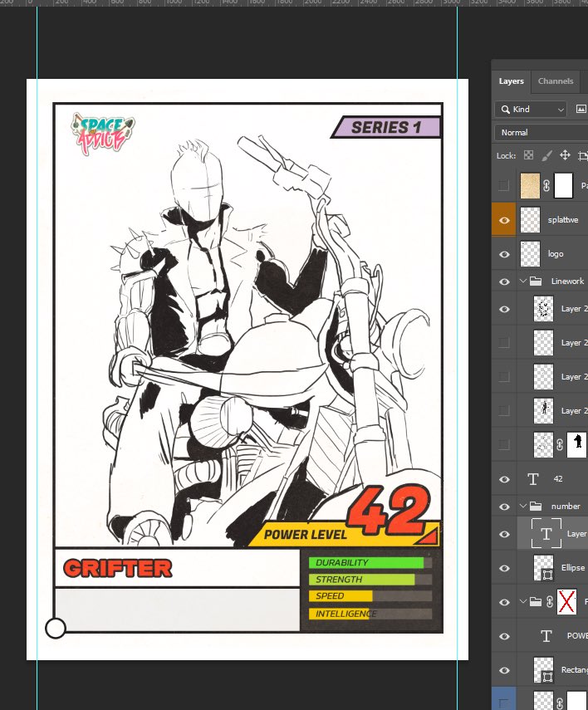Select the logo layer thumbnail
This screenshot has height=710, width=588.
click(x=530, y=253)
